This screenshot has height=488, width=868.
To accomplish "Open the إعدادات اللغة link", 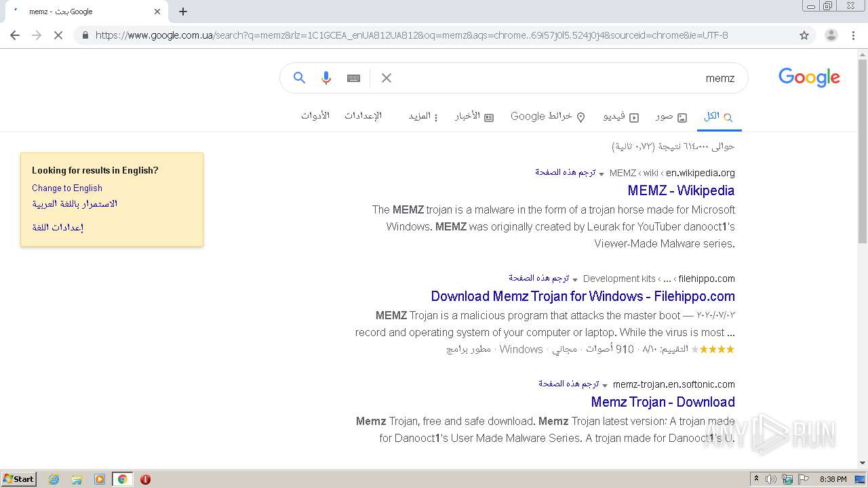I will (x=58, y=228).
